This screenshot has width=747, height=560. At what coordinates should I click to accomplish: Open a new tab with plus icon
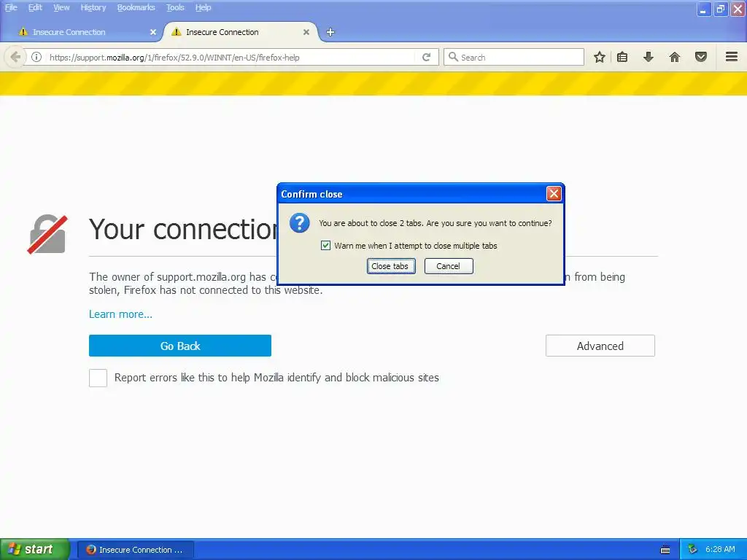(330, 32)
